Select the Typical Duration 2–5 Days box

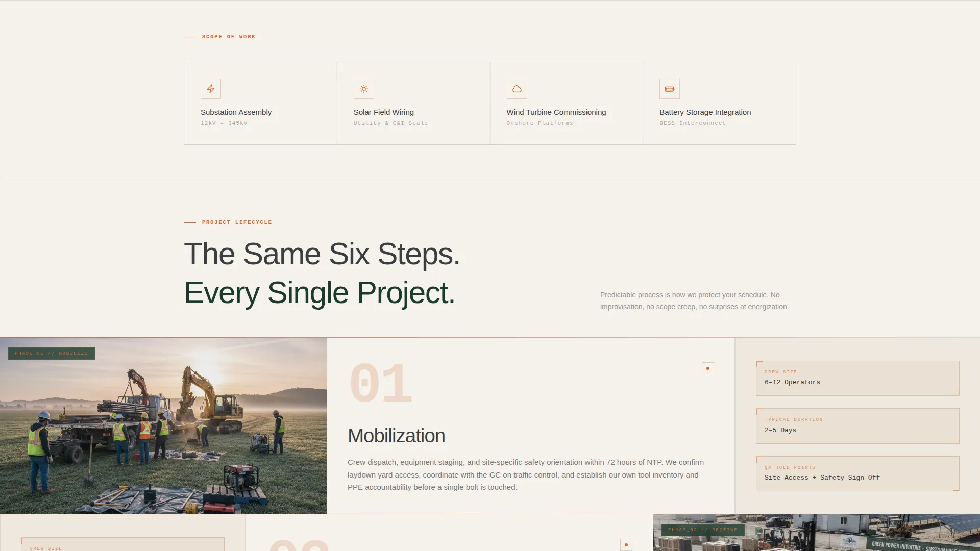pyautogui.click(x=857, y=426)
